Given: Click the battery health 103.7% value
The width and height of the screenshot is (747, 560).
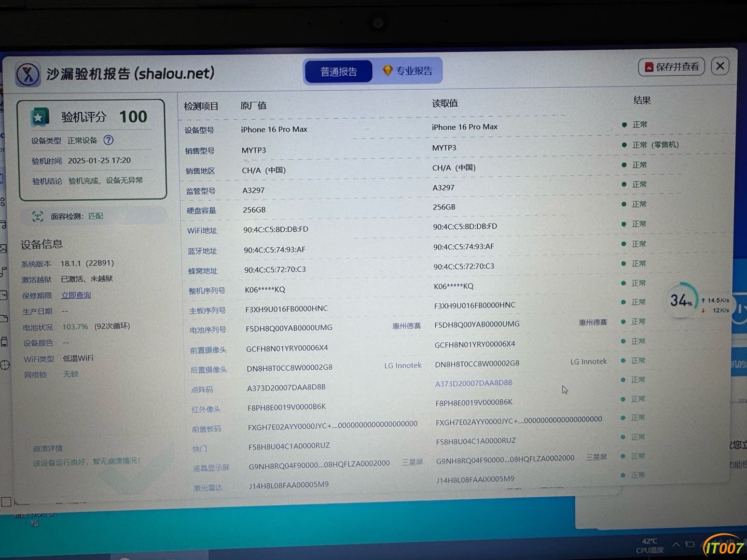Looking at the screenshot, I should 75,327.
